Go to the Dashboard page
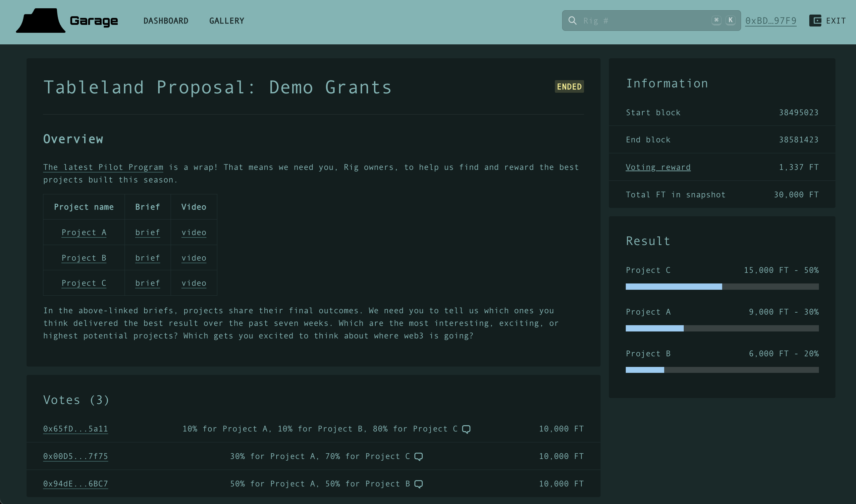Viewport: 856px width, 504px height. tap(166, 21)
